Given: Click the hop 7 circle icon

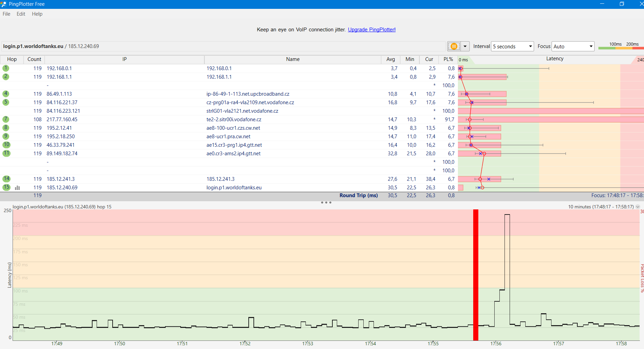Looking at the screenshot, I should tap(6, 119).
